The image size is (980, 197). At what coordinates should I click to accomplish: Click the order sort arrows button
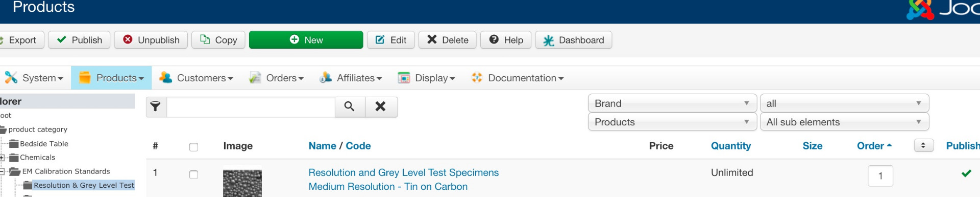point(923,146)
